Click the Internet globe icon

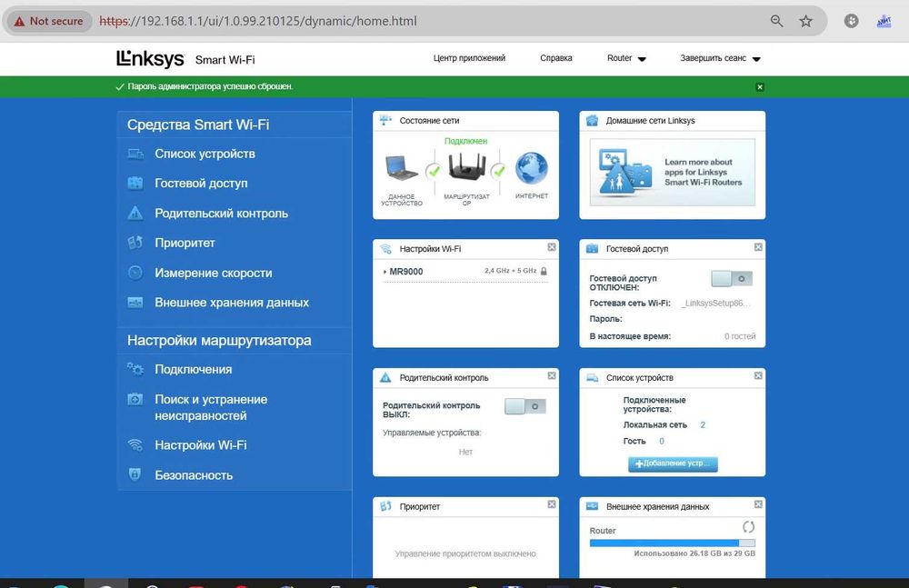tap(532, 167)
